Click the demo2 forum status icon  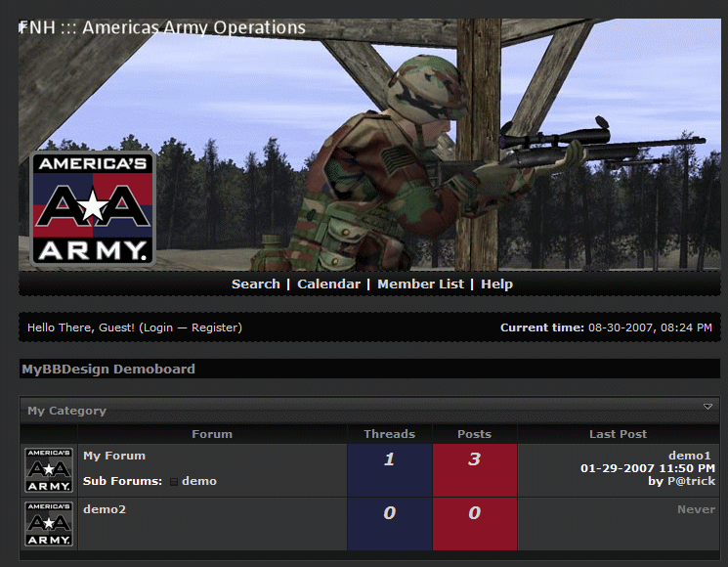pyautogui.click(x=49, y=524)
